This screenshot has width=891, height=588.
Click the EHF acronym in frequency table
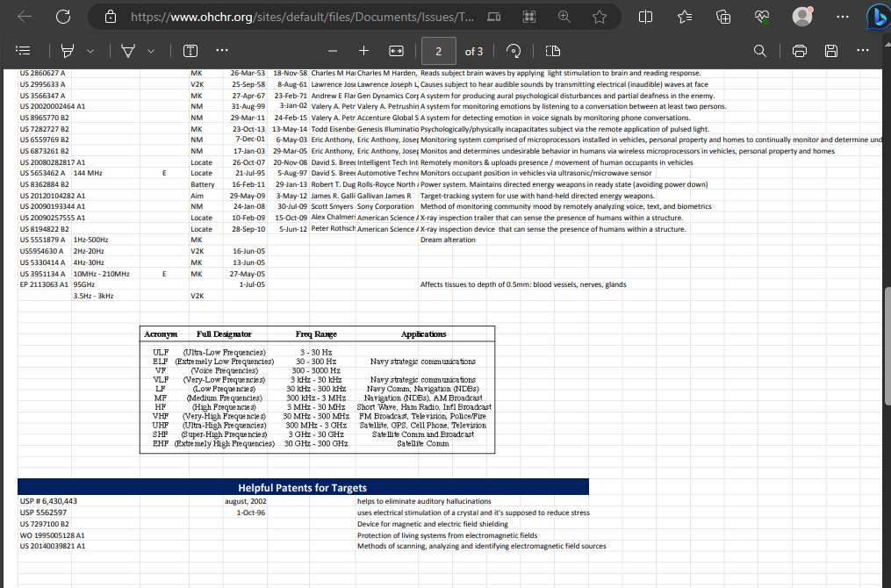pyautogui.click(x=161, y=444)
